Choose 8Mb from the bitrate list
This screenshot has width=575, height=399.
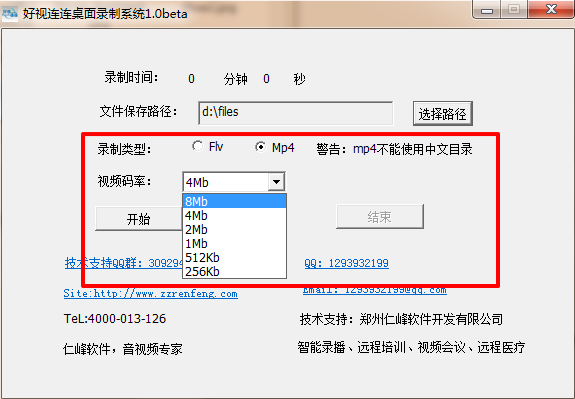point(234,201)
